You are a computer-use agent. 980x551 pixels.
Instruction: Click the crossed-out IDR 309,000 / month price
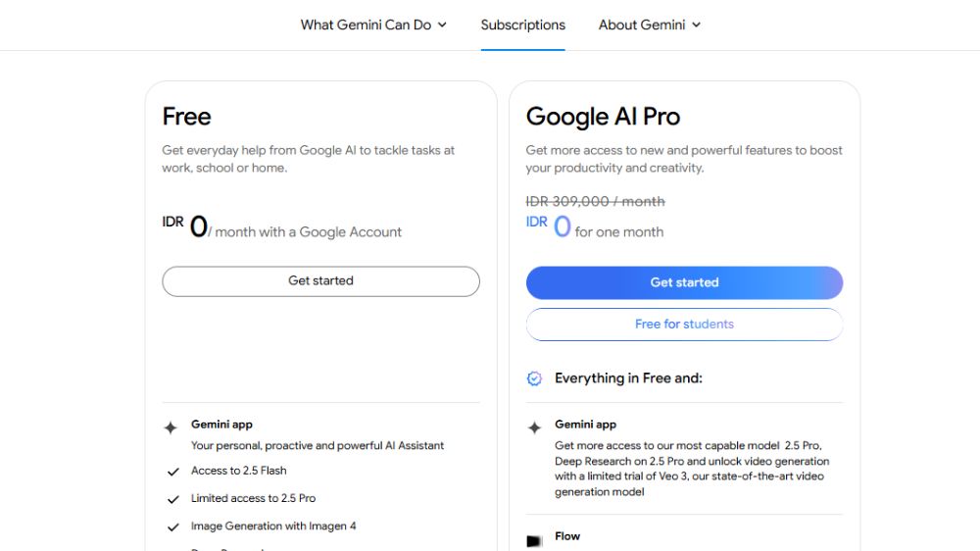(x=595, y=201)
